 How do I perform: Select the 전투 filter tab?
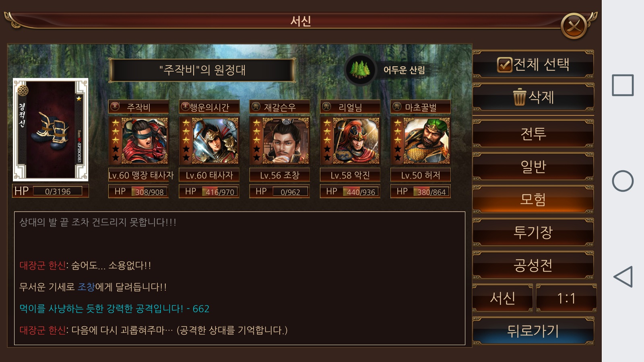[533, 134]
